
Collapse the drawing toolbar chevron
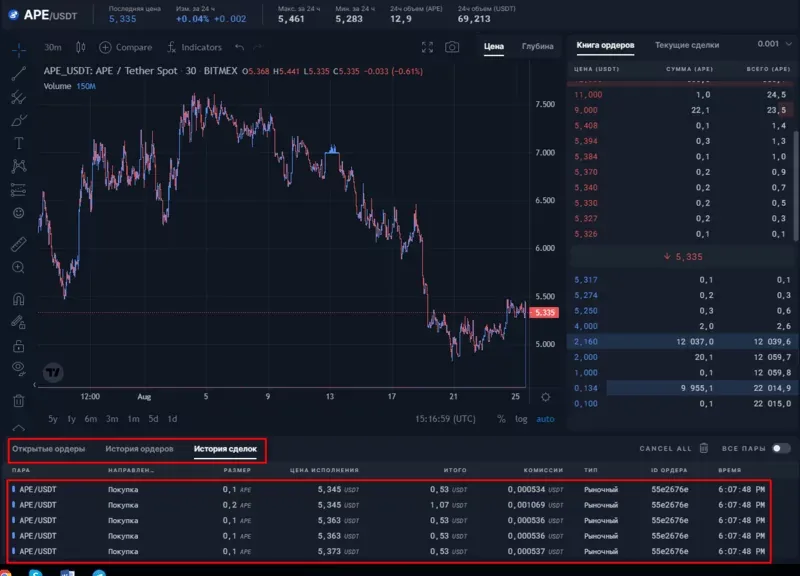[x=19, y=428]
